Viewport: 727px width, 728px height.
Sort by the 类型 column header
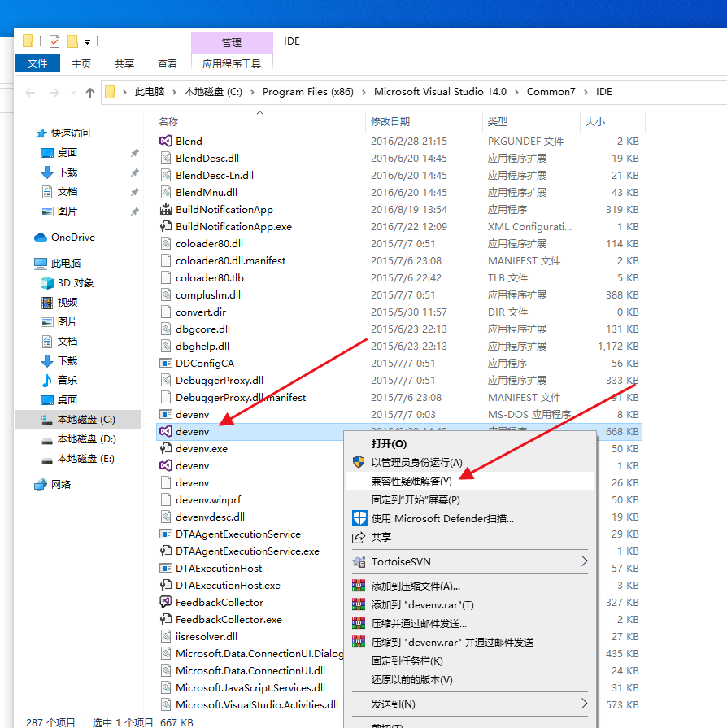[x=531, y=122]
